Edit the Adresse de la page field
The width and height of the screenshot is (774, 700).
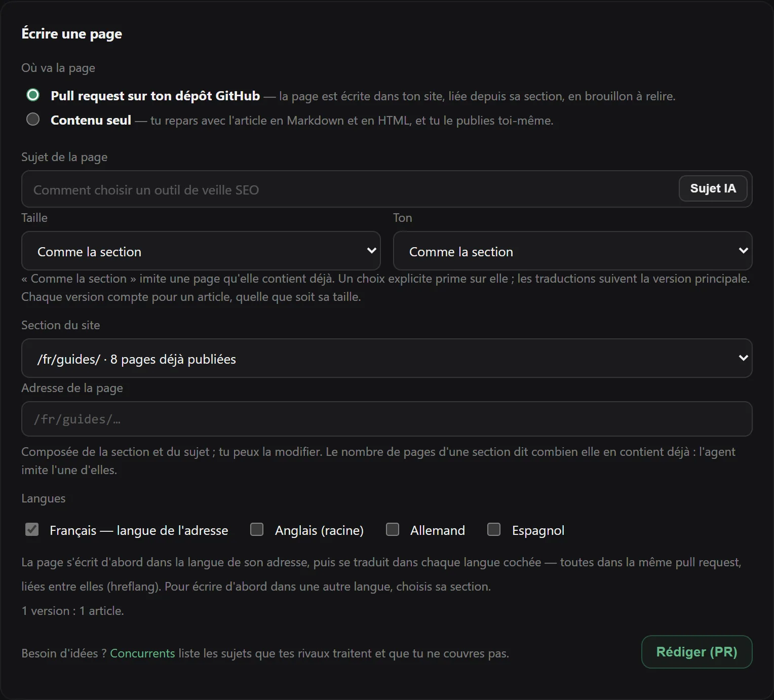tap(386, 419)
